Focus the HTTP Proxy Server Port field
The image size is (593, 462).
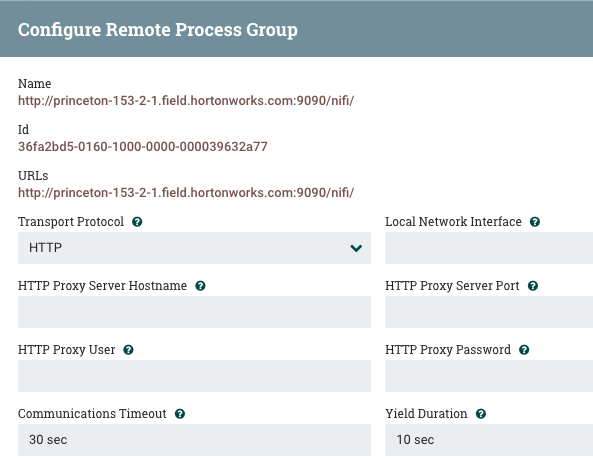(489, 312)
